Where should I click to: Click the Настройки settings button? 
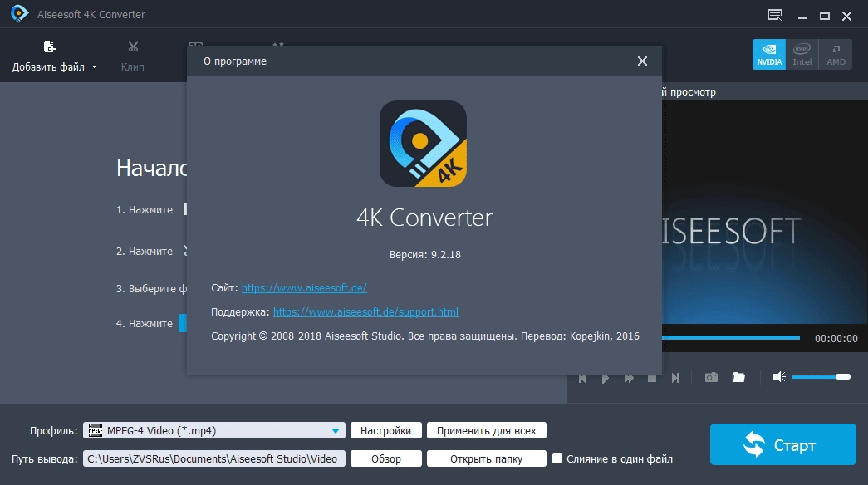(x=386, y=431)
